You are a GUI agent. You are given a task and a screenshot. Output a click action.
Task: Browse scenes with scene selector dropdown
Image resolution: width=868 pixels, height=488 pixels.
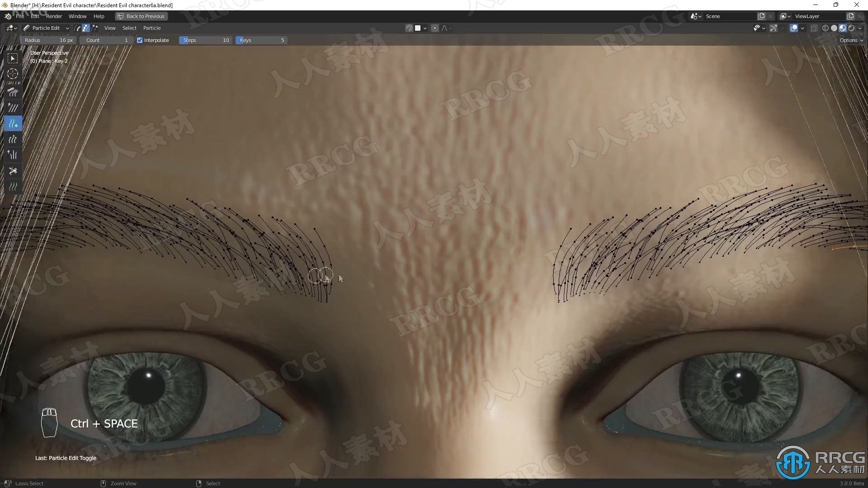coord(696,16)
